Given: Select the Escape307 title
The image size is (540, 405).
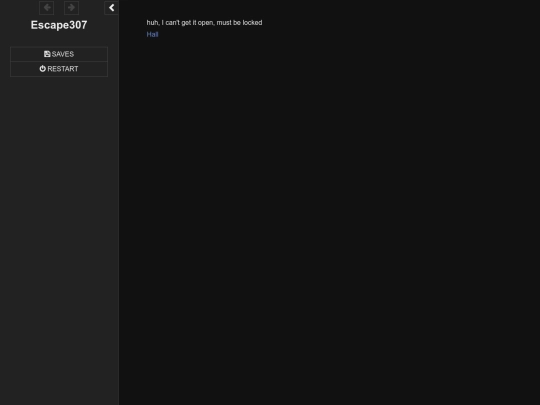Looking at the screenshot, I should coord(59,25).
